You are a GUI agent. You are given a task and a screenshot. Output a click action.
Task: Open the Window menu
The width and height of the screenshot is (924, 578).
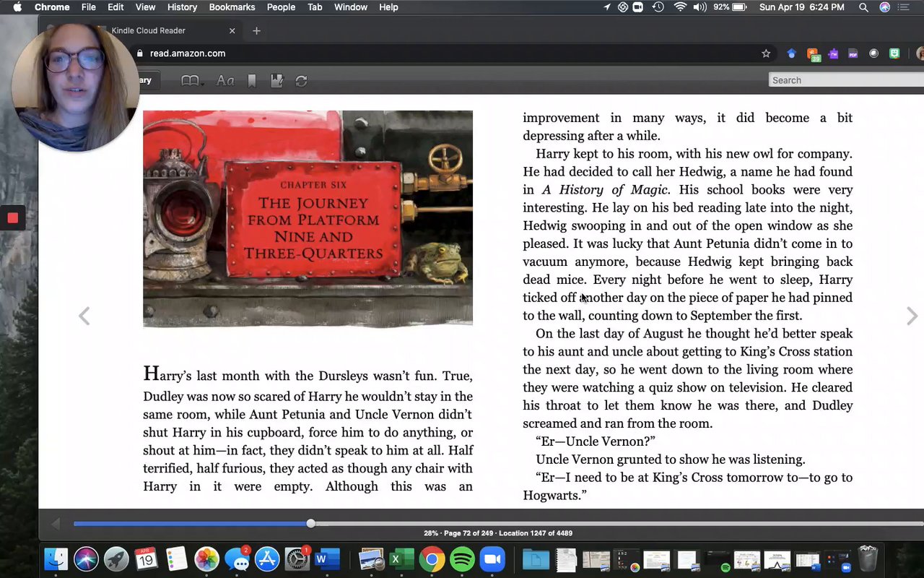351,7
